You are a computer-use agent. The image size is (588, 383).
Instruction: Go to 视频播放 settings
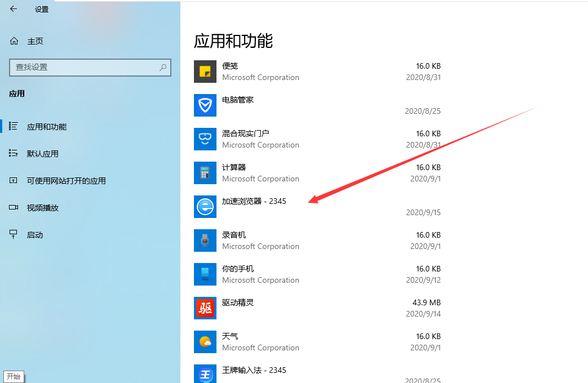point(43,208)
